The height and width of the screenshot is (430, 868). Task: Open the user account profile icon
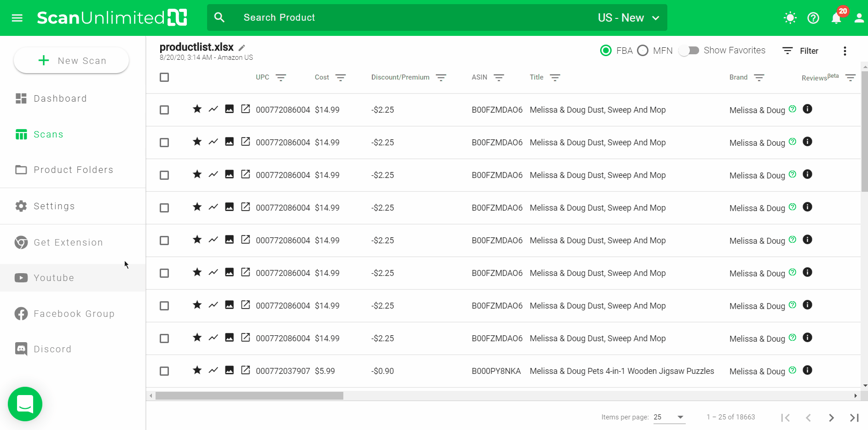pyautogui.click(x=859, y=18)
